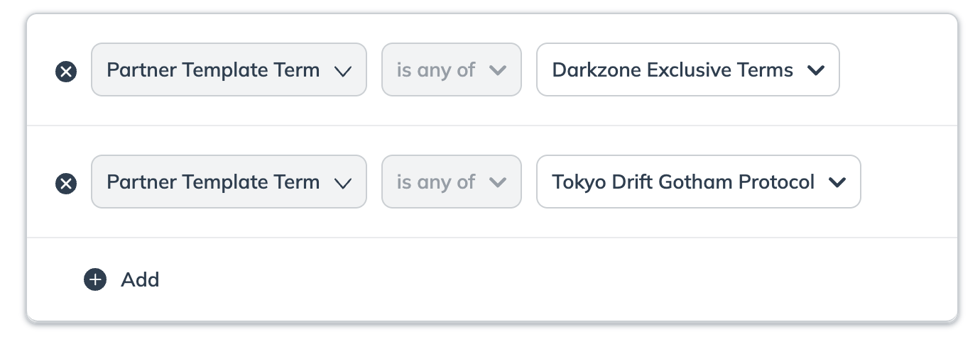
Task: Click the blank area right of Add
Action: (x=497, y=279)
